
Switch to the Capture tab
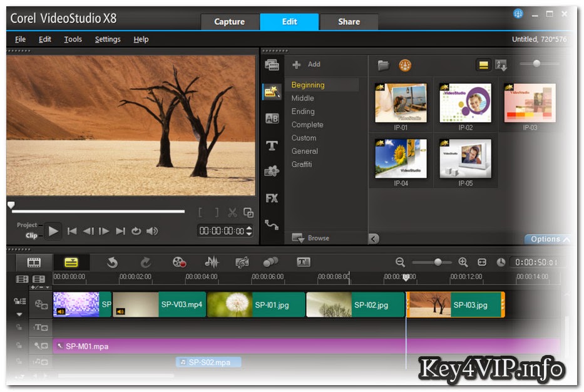click(x=230, y=22)
